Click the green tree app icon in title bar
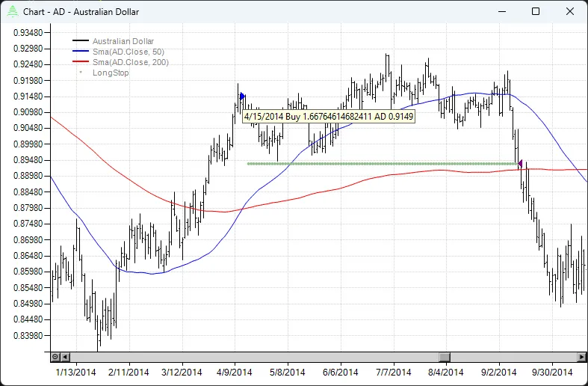The width and height of the screenshot is (588, 386). pyautogui.click(x=13, y=12)
